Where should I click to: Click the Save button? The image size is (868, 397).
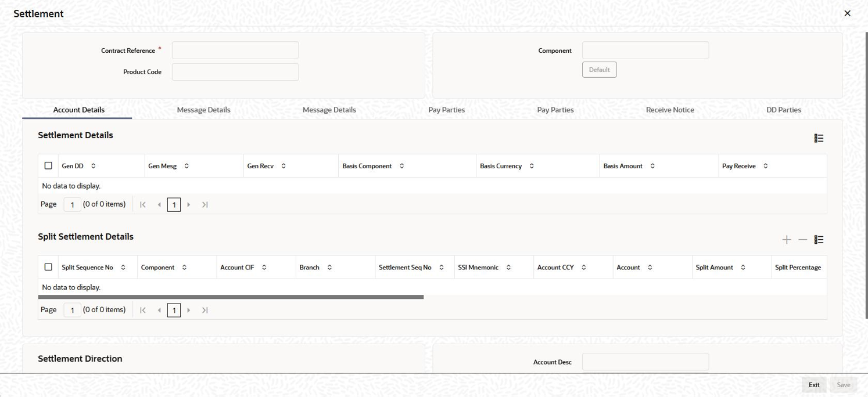(x=844, y=385)
